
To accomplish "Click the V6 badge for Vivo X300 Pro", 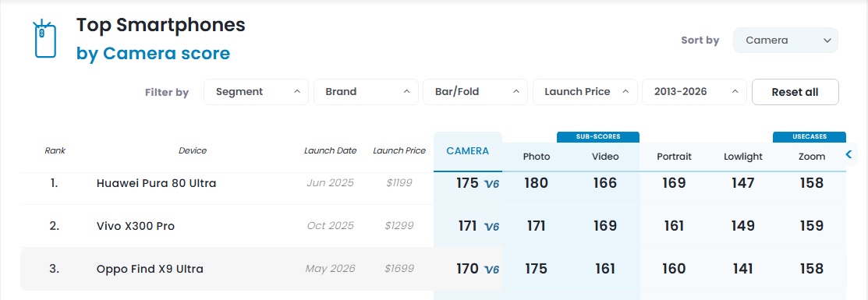I will point(491,227).
